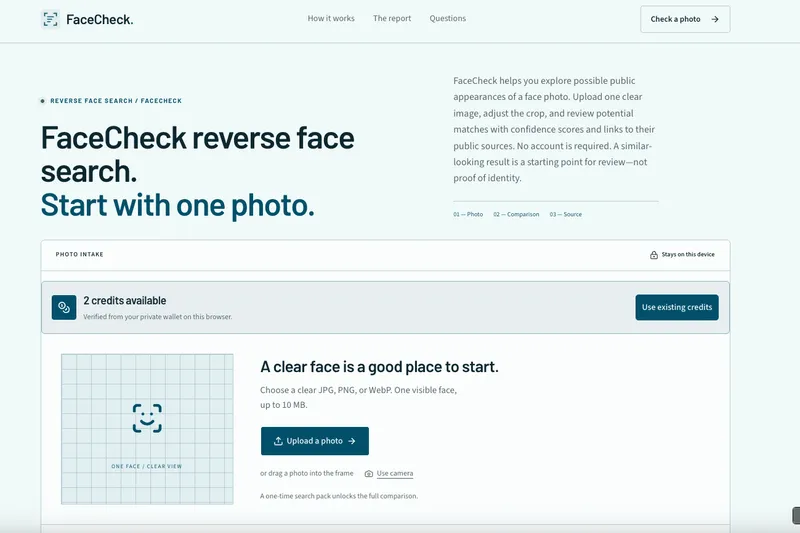Open The report nav item
The height and width of the screenshot is (533, 800).
click(x=392, y=18)
